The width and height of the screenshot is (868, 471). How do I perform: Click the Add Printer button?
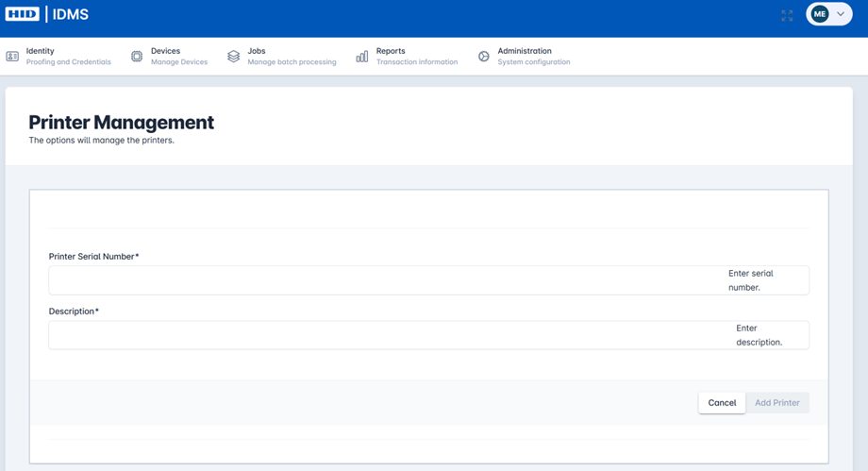pos(777,403)
